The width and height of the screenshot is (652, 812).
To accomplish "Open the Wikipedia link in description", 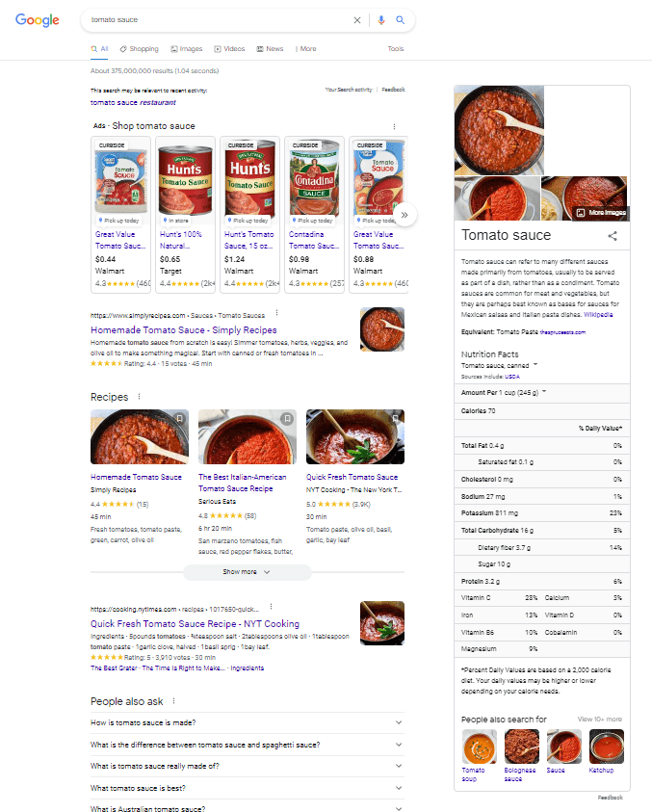I will coord(598,314).
